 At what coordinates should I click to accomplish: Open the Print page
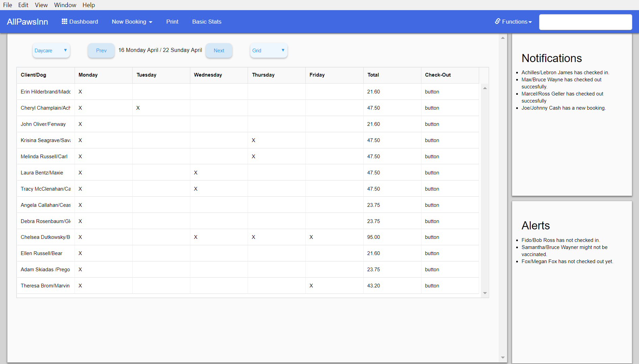point(172,22)
